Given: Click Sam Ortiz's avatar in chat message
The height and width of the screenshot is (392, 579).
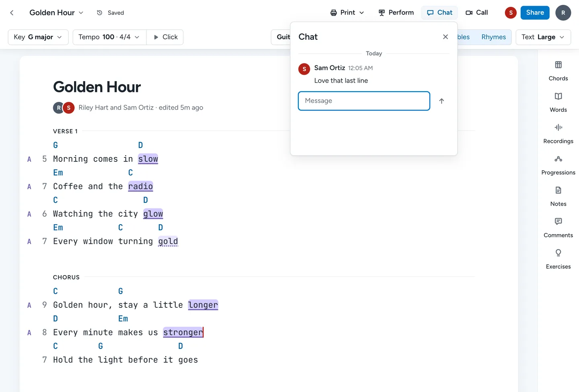Looking at the screenshot, I should [304, 69].
